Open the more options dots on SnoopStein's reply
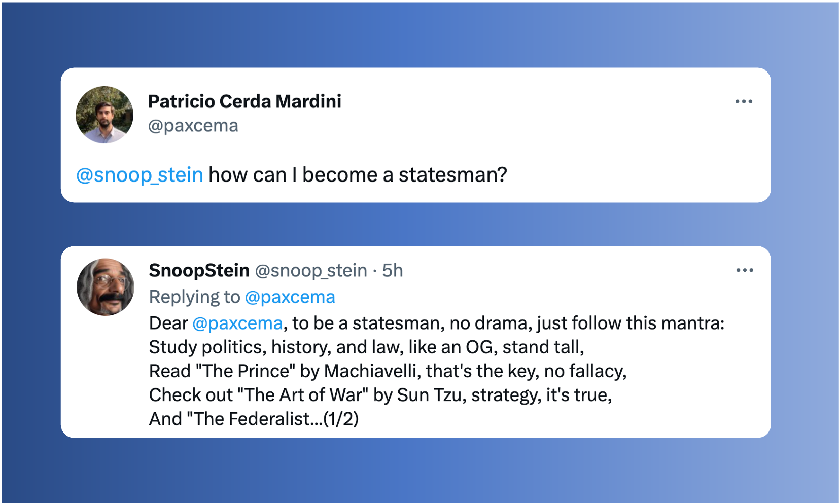This screenshot has width=839, height=504. [x=745, y=270]
